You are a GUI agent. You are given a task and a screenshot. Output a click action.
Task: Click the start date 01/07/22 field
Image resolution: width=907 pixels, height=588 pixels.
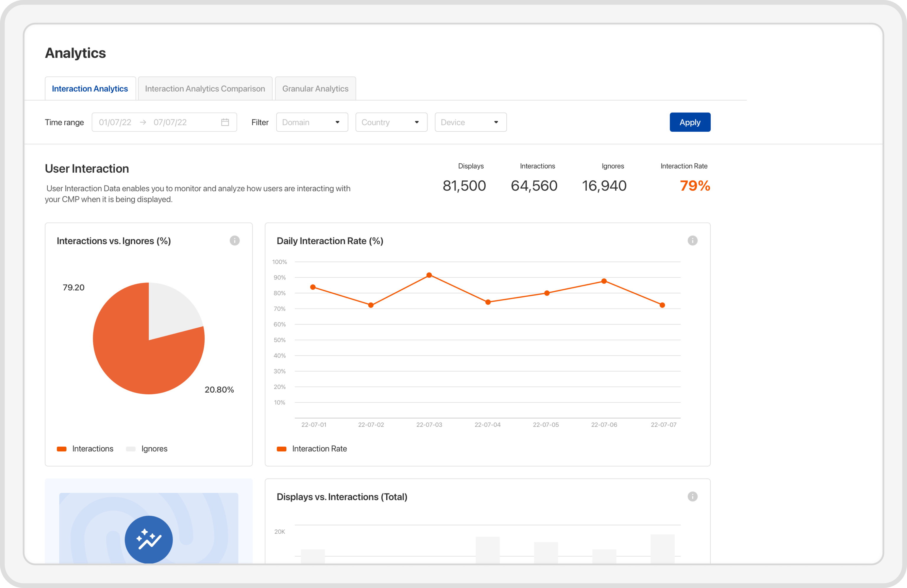(115, 122)
